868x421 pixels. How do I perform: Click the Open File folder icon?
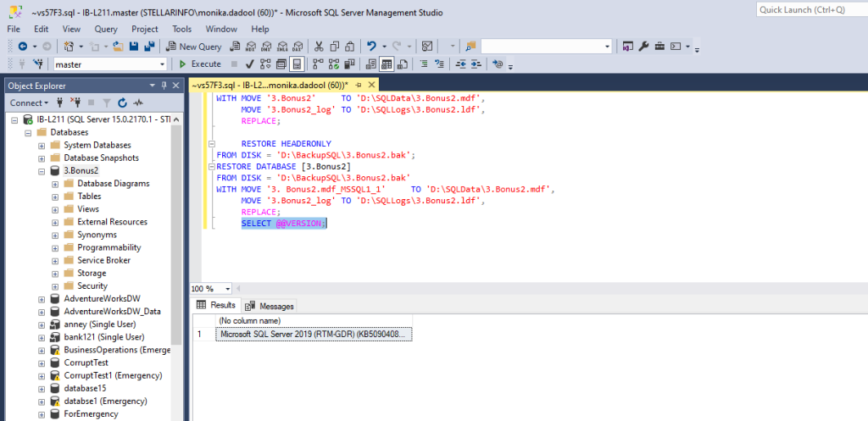pos(118,47)
